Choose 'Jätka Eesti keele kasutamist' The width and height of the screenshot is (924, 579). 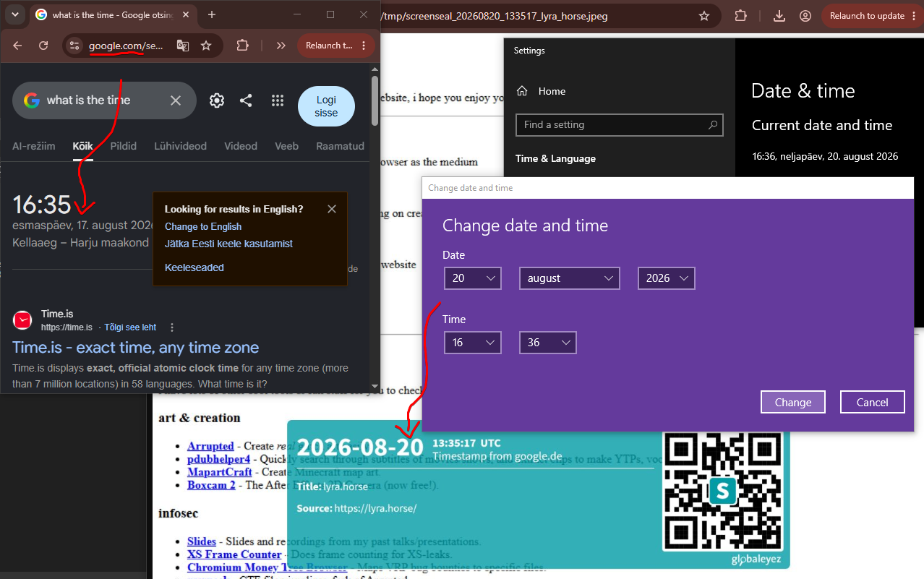tap(228, 244)
